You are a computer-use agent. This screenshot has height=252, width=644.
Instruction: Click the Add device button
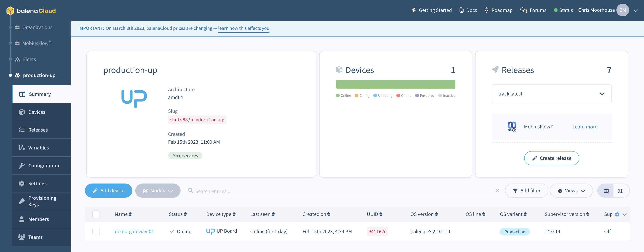coord(108,191)
